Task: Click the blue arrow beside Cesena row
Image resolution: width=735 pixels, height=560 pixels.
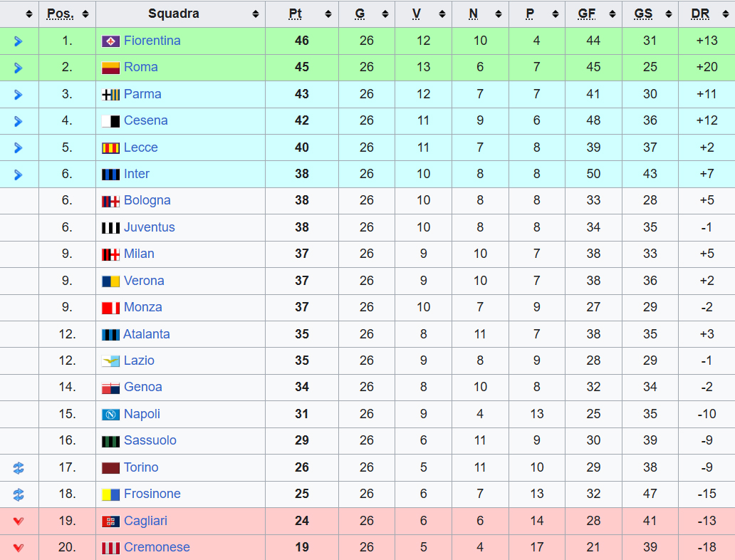Action: click(x=19, y=121)
